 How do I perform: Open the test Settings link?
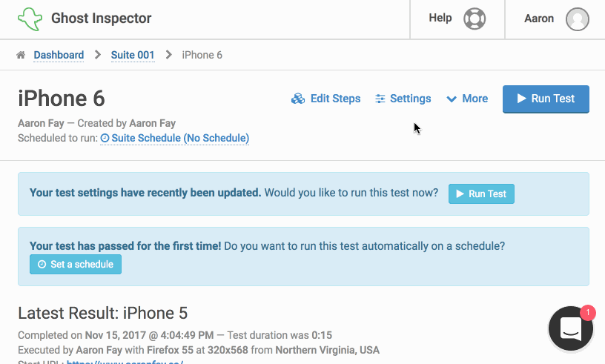coord(403,99)
